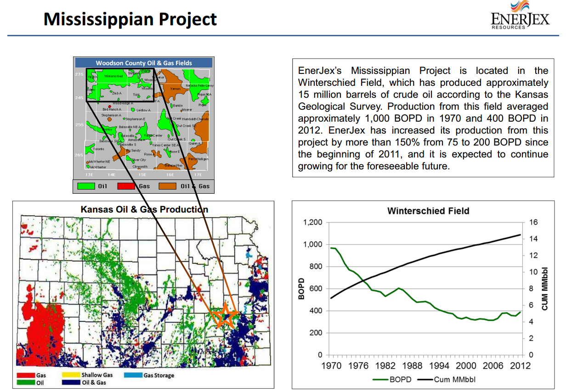Viewport: 572px width, 392px height.
Task: Click the "600" value on the left axis
Action: click(316, 289)
